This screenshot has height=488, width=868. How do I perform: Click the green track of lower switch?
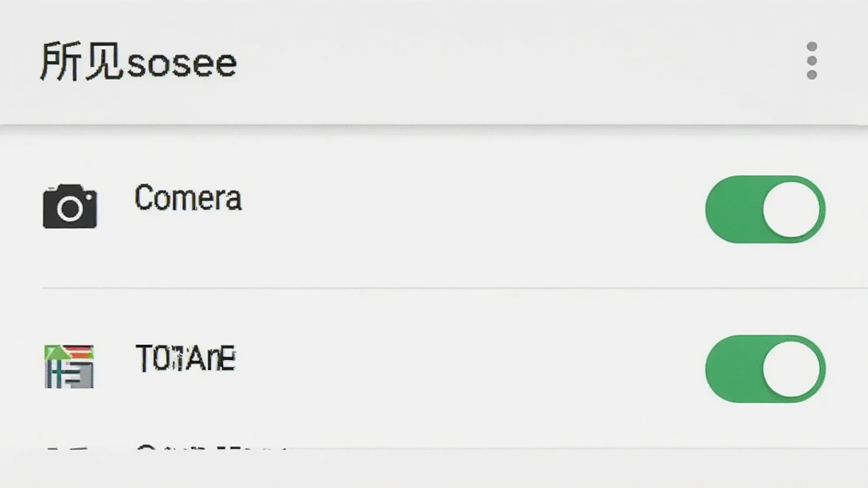click(733, 369)
